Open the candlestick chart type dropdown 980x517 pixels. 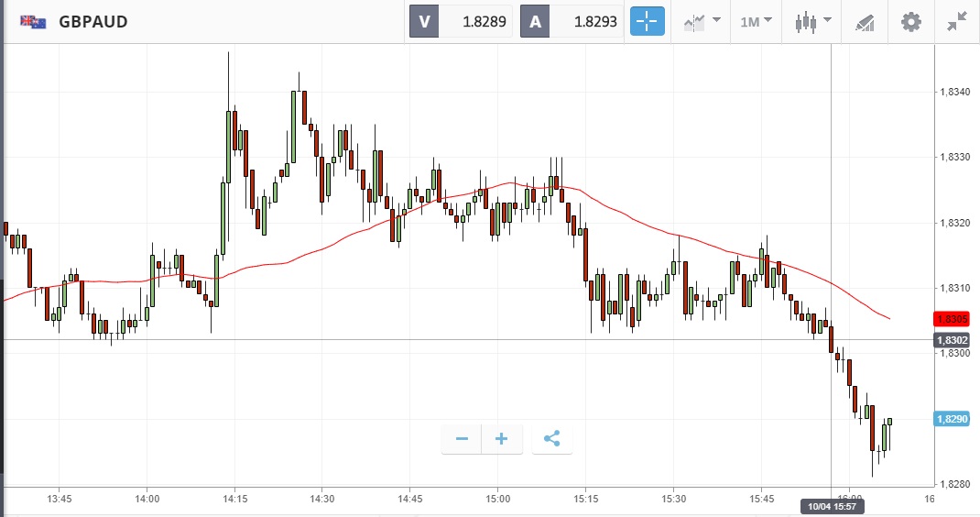point(812,22)
